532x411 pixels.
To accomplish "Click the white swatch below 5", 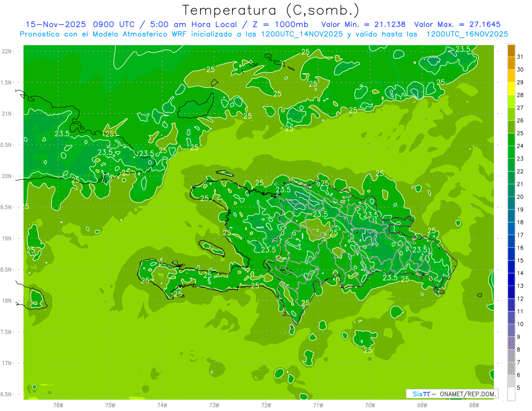I will [x=511, y=394].
